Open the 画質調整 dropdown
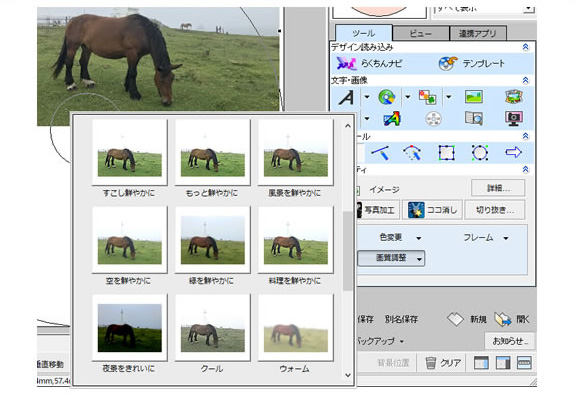The width and height of the screenshot is (578, 394). 391,258
